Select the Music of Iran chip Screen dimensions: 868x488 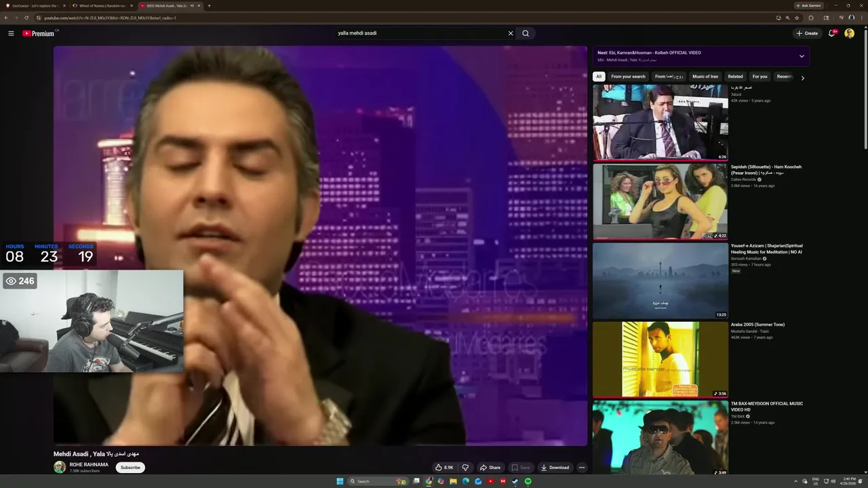705,77
